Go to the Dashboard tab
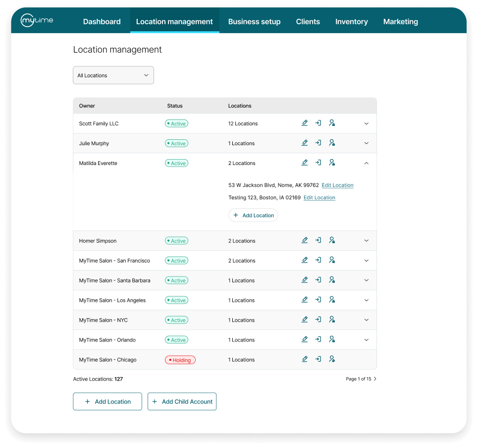 click(x=102, y=22)
